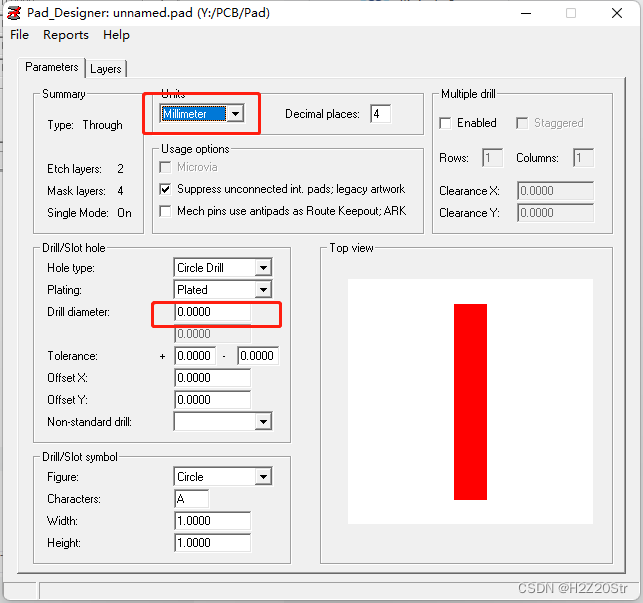Open the Help menu
Viewport: 643px width, 603px height.
pos(116,35)
